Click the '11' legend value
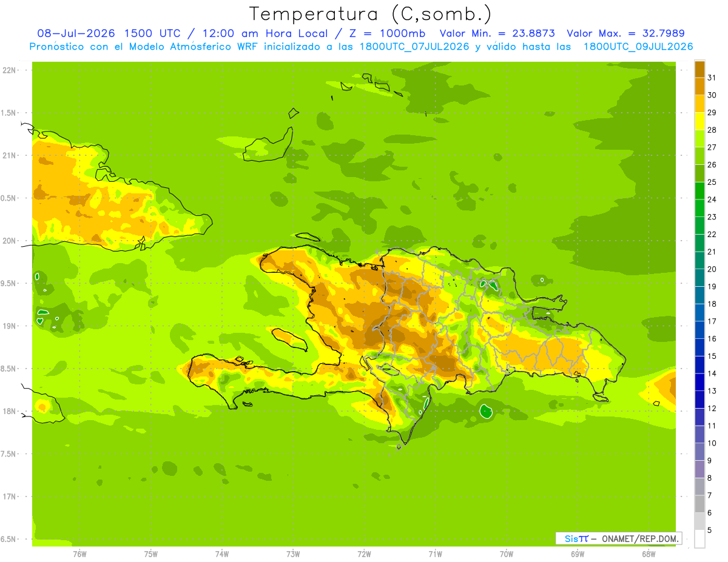Screen dimensions: 728x562 [x=712, y=426]
